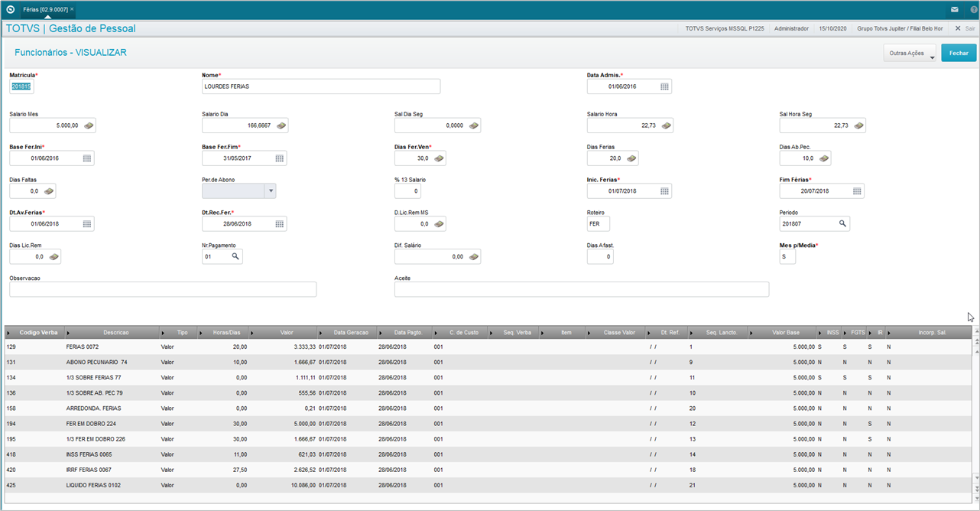The width and height of the screenshot is (980, 511).
Task: Click the Nome field with LOURDES FERIAS
Action: (x=321, y=86)
